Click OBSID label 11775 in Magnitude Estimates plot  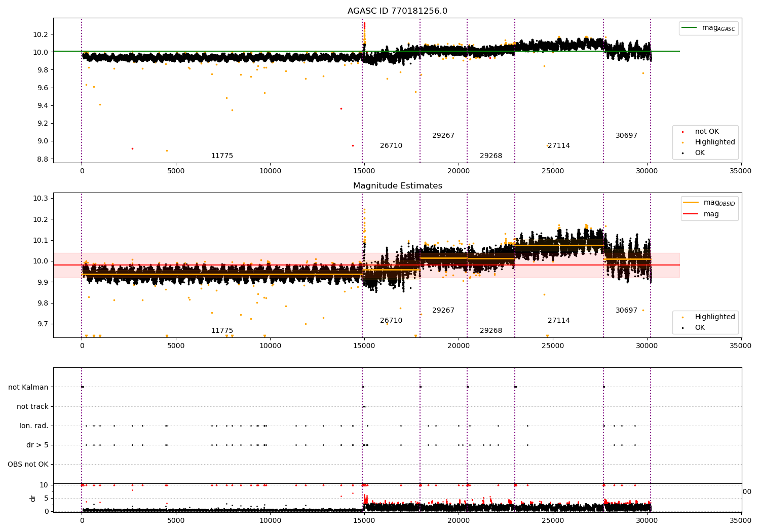(x=222, y=331)
